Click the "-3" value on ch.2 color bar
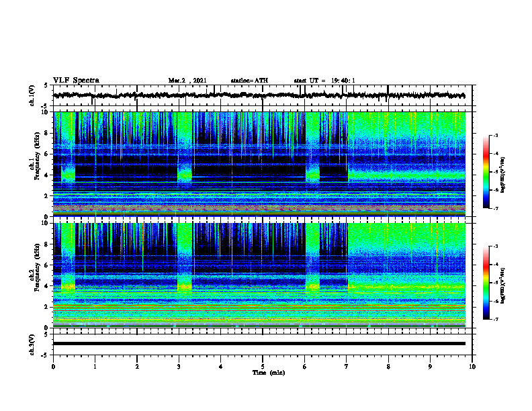This screenshot has width=532, height=411. click(496, 246)
